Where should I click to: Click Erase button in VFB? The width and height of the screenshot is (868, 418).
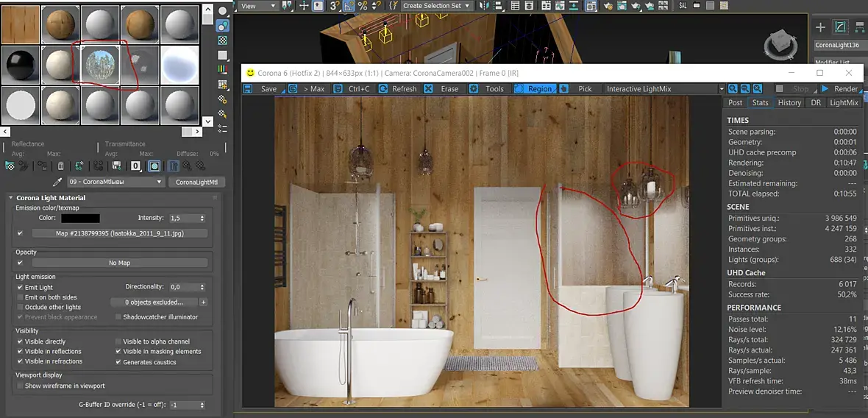click(444, 88)
